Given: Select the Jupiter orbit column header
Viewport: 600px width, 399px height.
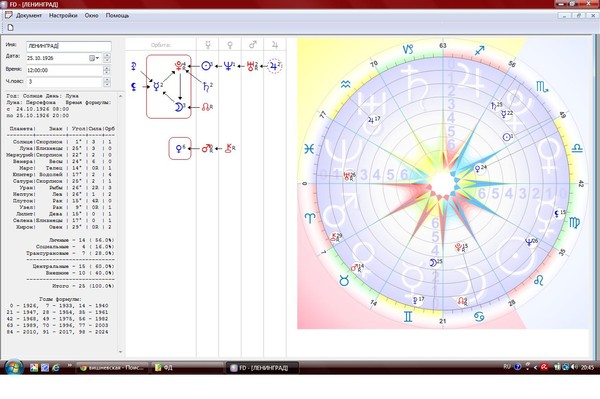Looking at the screenshot, I should (x=275, y=45).
